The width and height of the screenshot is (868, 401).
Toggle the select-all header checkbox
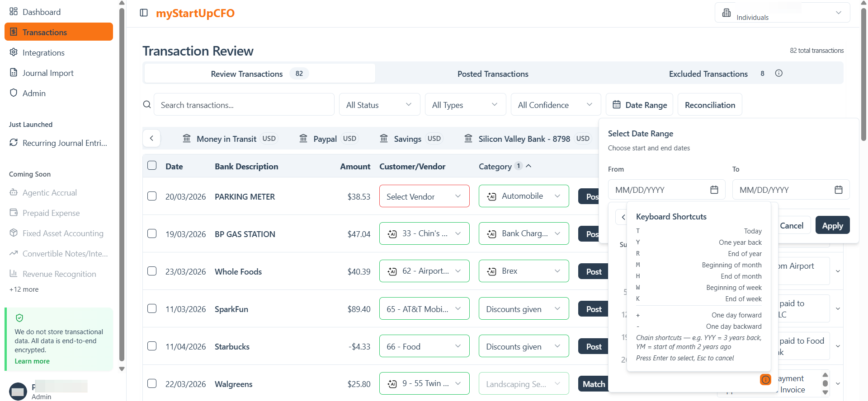[x=152, y=165]
